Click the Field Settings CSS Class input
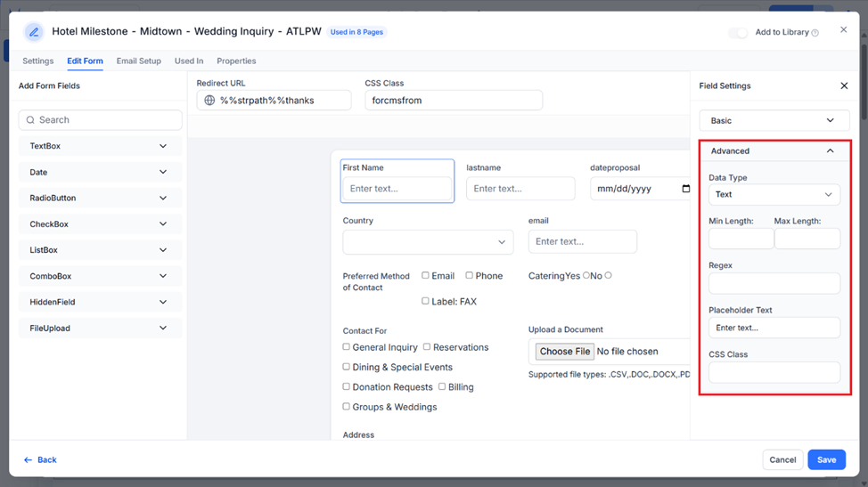 pyautogui.click(x=774, y=372)
